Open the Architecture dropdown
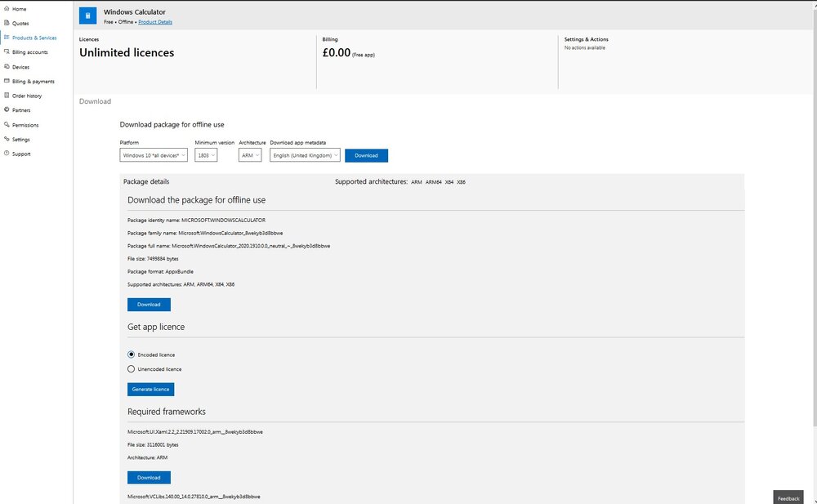This screenshot has width=817, height=504. point(250,155)
